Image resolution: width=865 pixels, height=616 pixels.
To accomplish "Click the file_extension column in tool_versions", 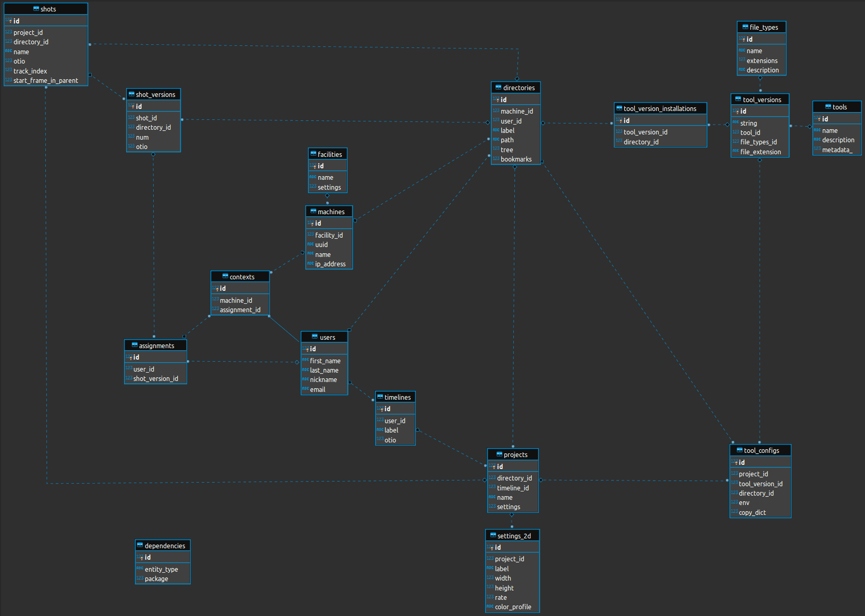I will click(x=760, y=152).
